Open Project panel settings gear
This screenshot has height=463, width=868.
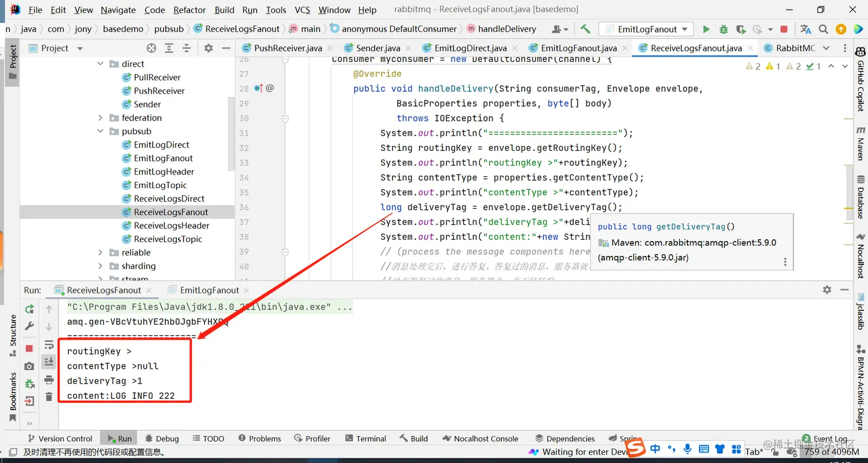pos(208,48)
